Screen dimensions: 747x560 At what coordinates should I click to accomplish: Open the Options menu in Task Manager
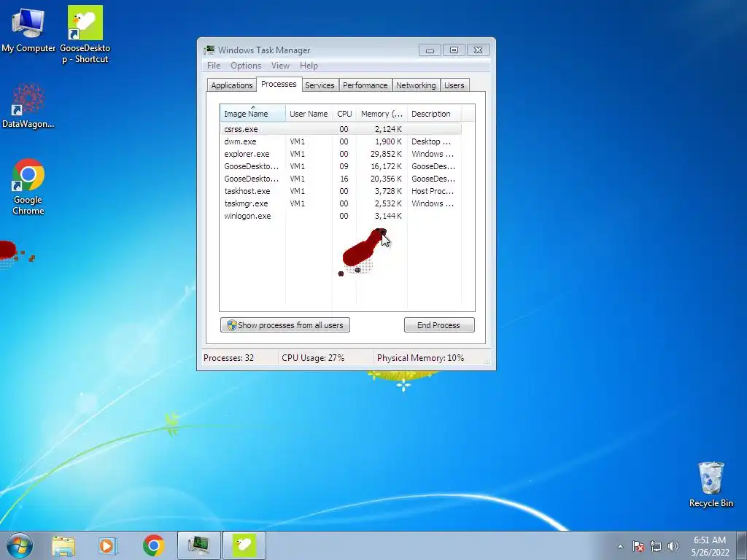(x=246, y=66)
